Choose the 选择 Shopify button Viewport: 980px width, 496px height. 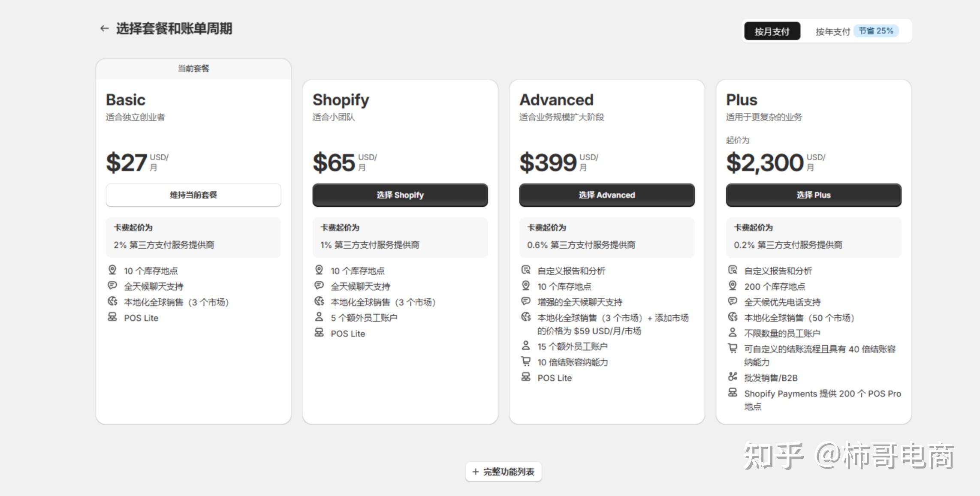tap(400, 195)
